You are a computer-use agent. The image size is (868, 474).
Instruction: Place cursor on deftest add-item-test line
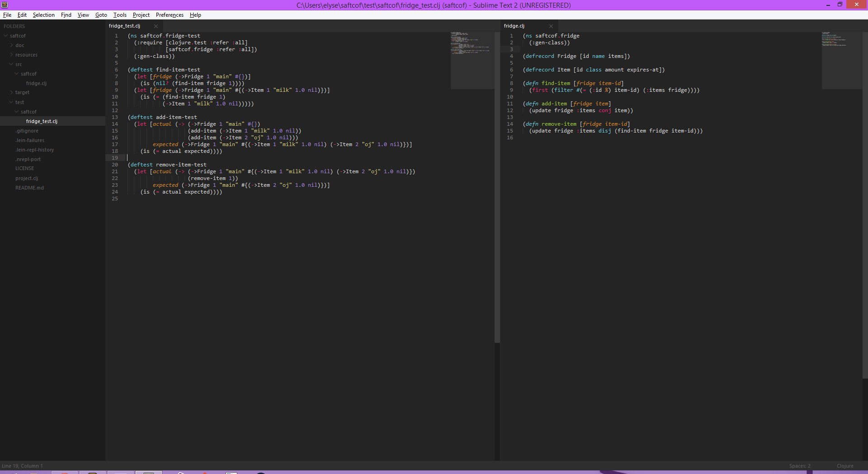click(x=162, y=117)
